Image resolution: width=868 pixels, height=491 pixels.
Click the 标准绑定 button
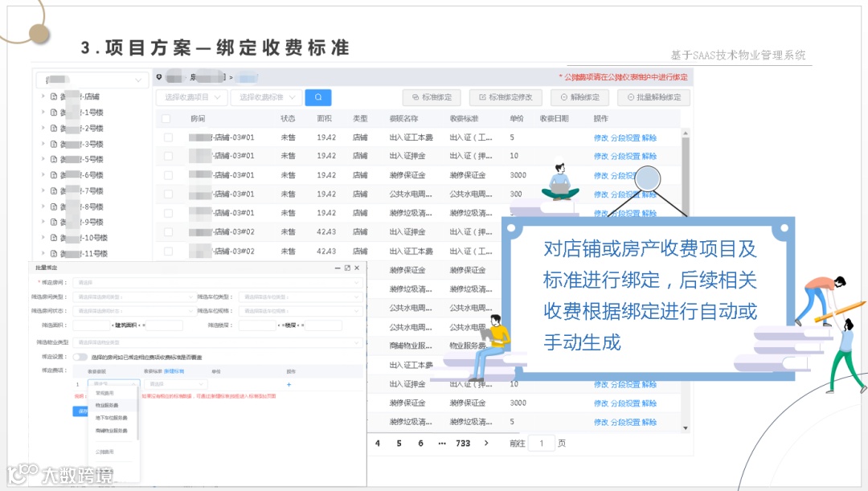pyautogui.click(x=432, y=97)
